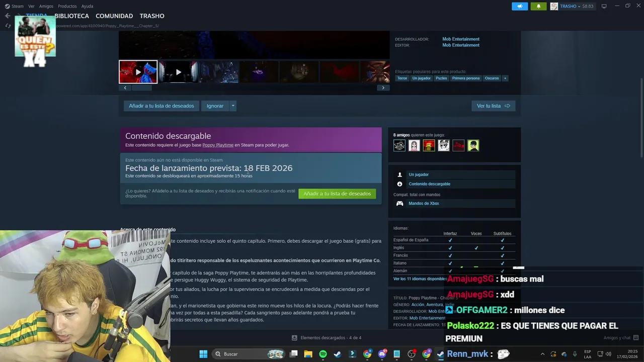644x362 pixels.
Task: Open the green notifications bell
Action: tap(538, 6)
